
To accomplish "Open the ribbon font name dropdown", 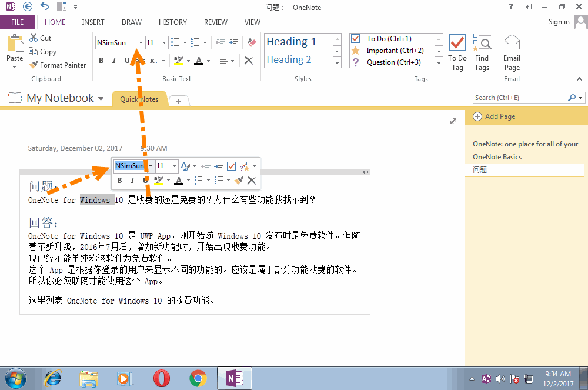I will pyautogui.click(x=141, y=42).
